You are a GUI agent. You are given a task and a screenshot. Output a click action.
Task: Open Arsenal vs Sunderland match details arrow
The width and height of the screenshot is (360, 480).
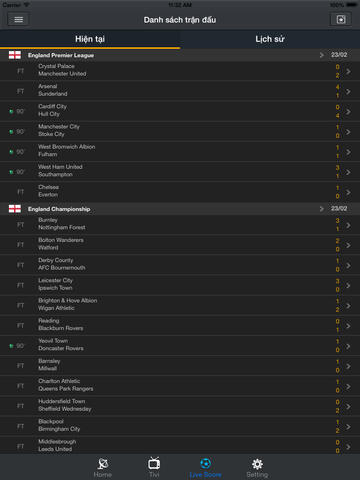click(x=348, y=91)
